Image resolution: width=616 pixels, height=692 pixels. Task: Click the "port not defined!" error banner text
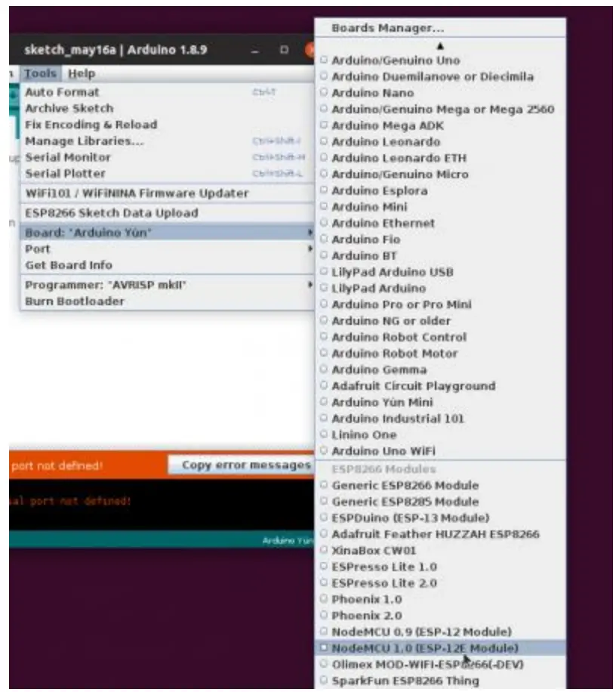click(57, 465)
